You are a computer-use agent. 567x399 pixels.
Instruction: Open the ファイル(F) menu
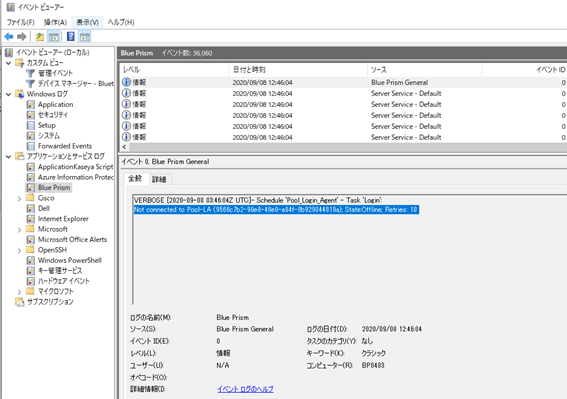tap(20, 22)
